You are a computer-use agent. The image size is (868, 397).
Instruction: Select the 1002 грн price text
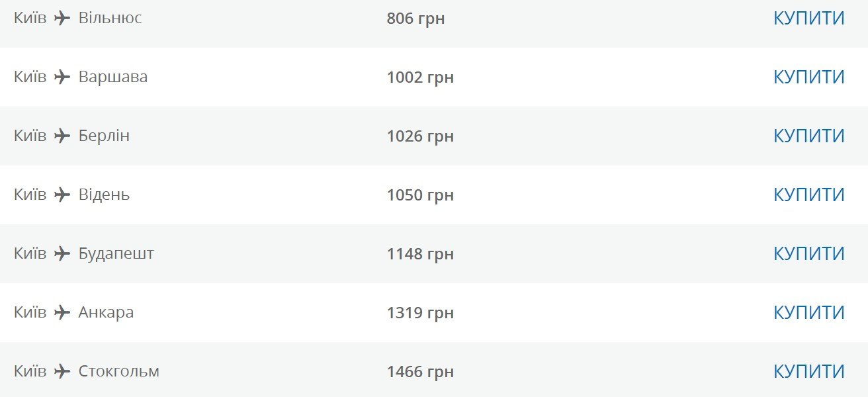tap(420, 78)
